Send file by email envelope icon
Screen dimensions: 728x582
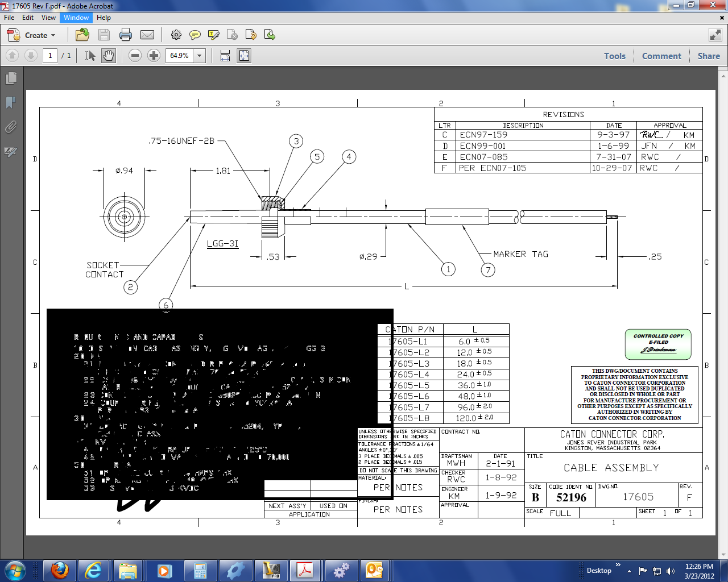click(x=147, y=35)
